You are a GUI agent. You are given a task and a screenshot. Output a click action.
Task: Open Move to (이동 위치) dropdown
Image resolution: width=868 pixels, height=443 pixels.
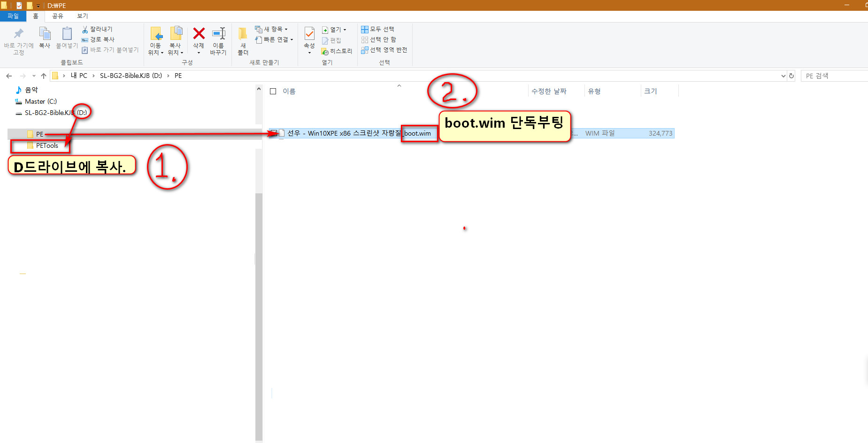[156, 41]
